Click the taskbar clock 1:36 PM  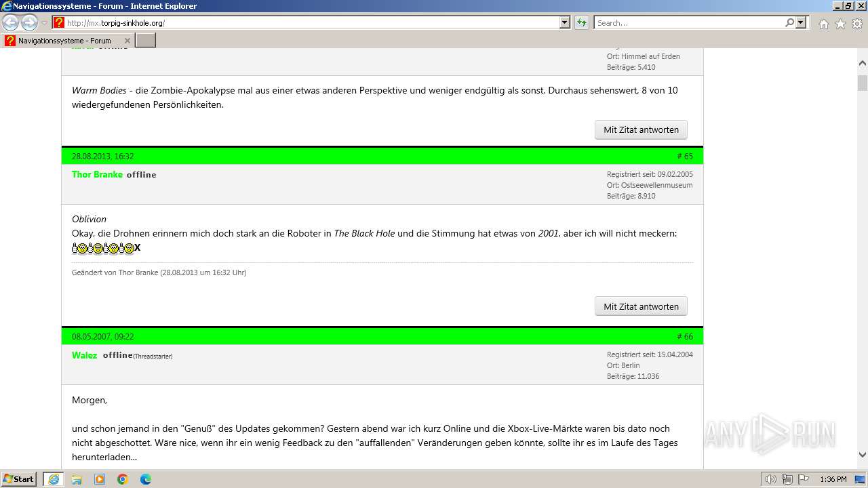pyautogui.click(x=833, y=479)
